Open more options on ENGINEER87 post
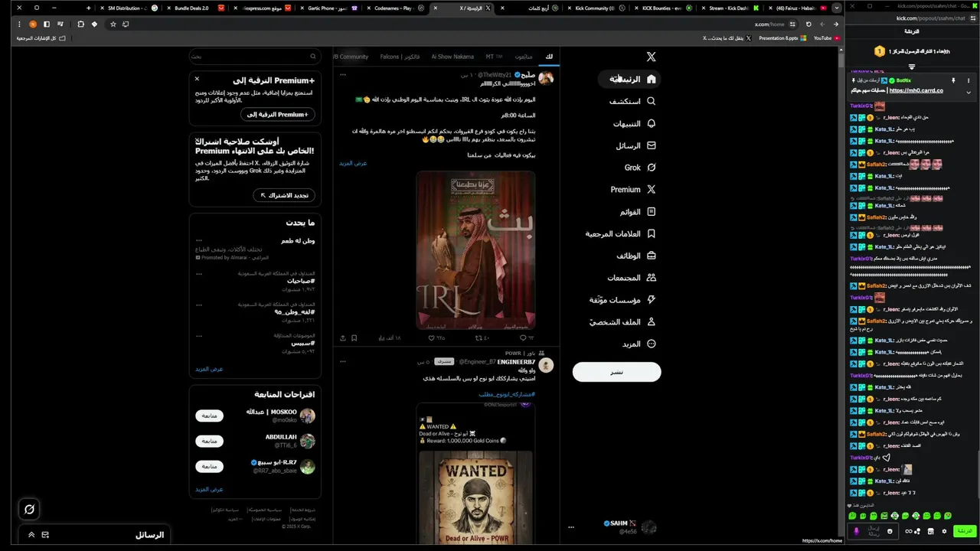 (x=343, y=361)
